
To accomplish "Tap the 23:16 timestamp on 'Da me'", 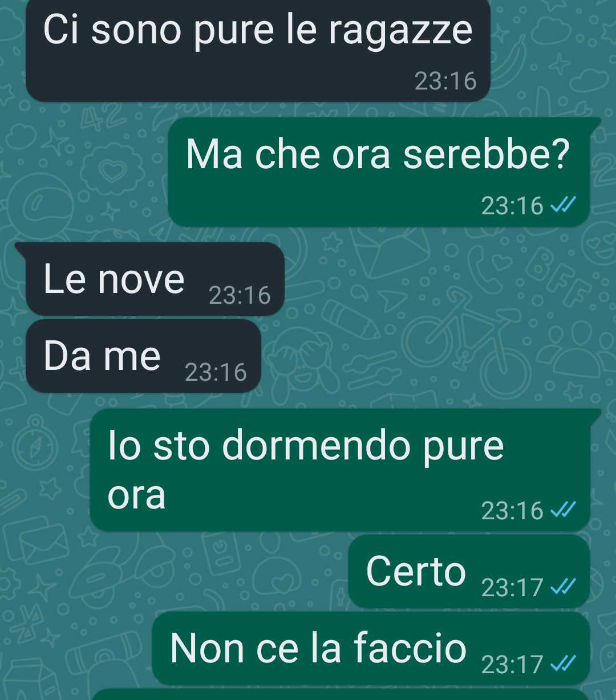I will click(x=216, y=372).
